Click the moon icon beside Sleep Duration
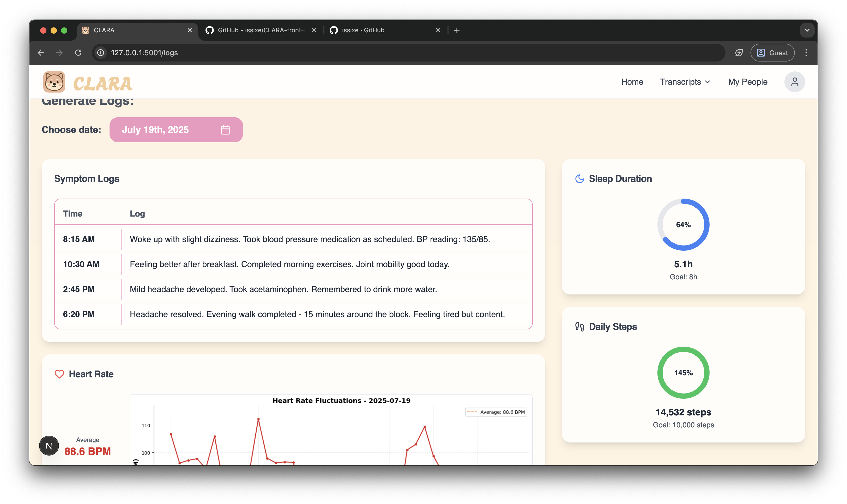Image resolution: width=847 pixels, height=504 pixels. point(580,179)
